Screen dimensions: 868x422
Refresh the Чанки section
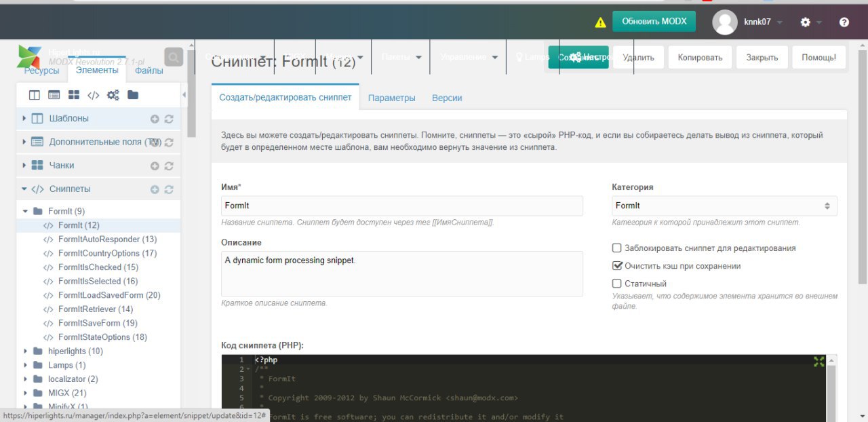click(169, 166)
